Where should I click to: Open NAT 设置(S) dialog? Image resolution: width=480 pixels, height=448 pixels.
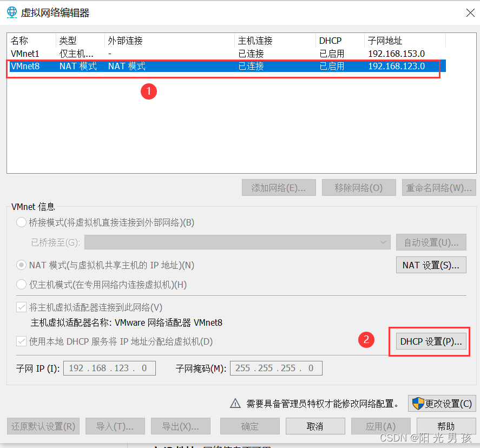coord(431,265)
